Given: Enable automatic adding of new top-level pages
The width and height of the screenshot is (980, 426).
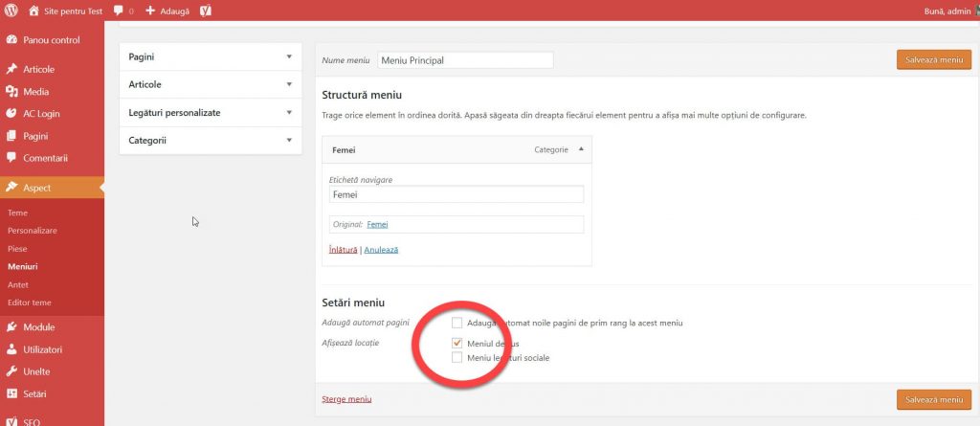Looking at the screenshot, I should [x=457, y=323].
